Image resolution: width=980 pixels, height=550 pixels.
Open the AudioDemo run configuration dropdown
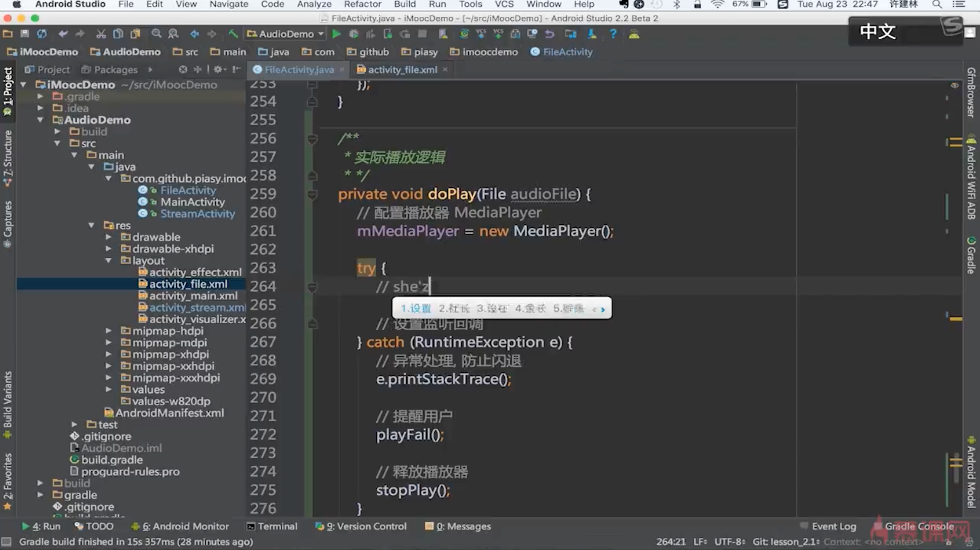(x=286, y=34)
